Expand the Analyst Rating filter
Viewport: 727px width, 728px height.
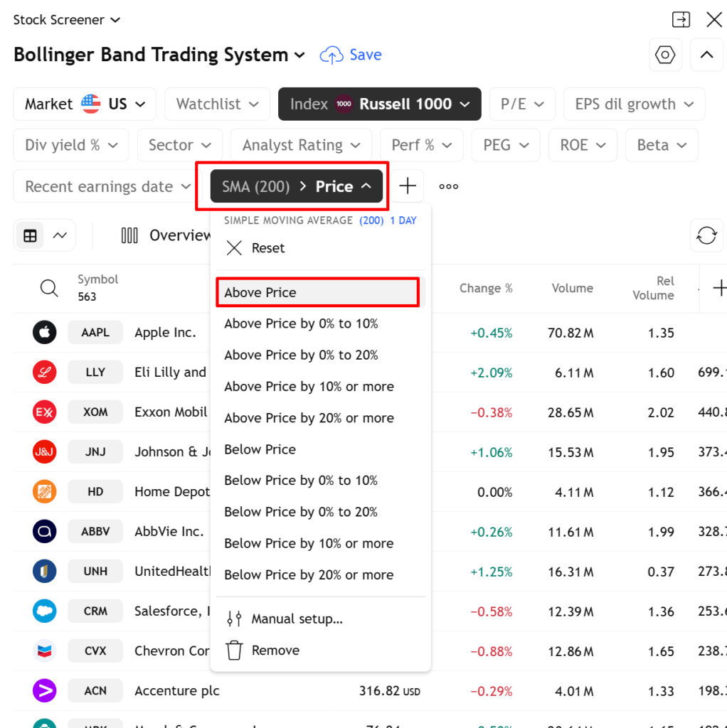click(x=301, y=145)
